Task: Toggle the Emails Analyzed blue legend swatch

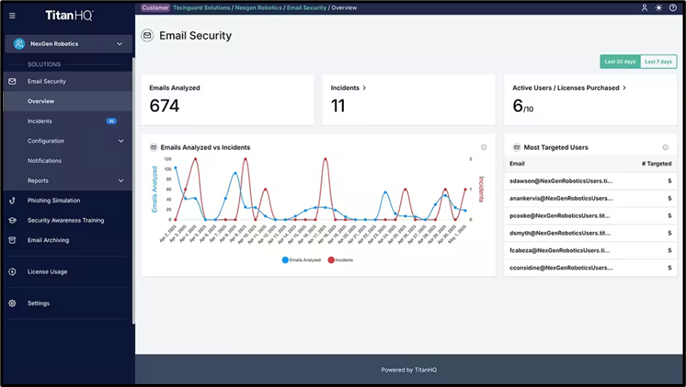Action: [285, 260]
